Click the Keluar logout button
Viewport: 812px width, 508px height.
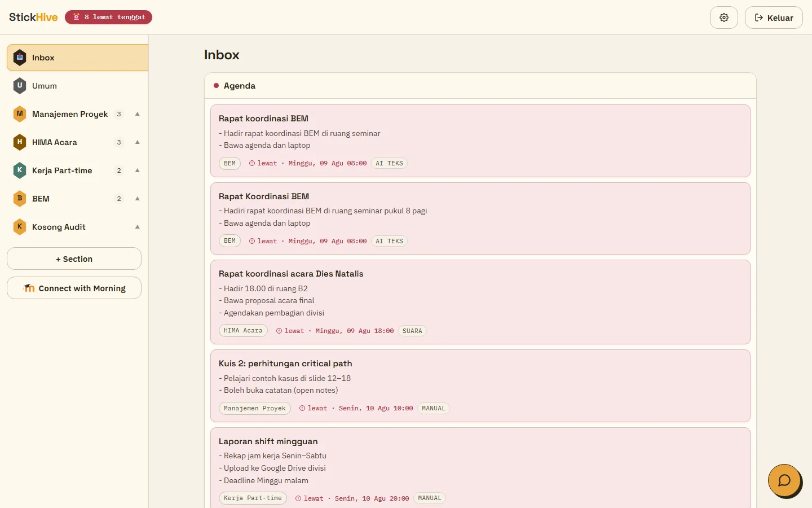click(774, 17)
